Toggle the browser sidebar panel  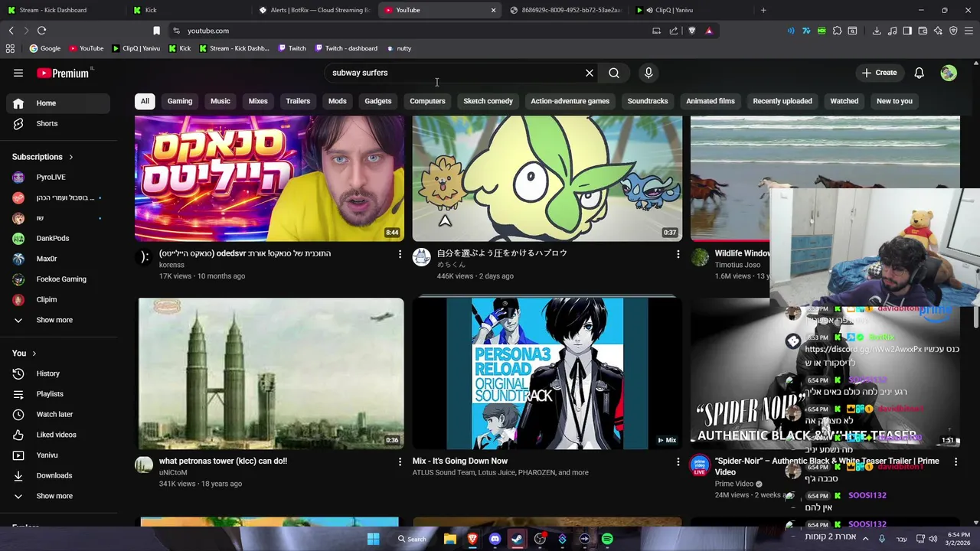(907, 31)
